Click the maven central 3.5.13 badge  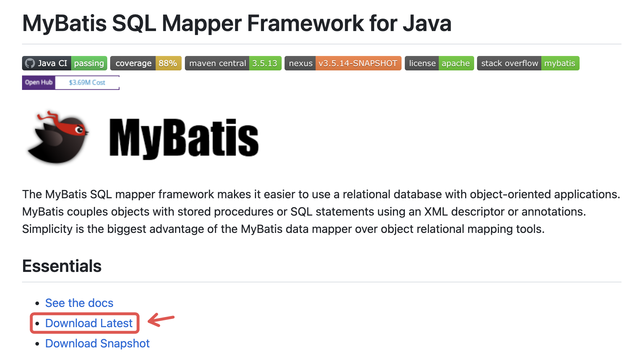pos(233,63)
